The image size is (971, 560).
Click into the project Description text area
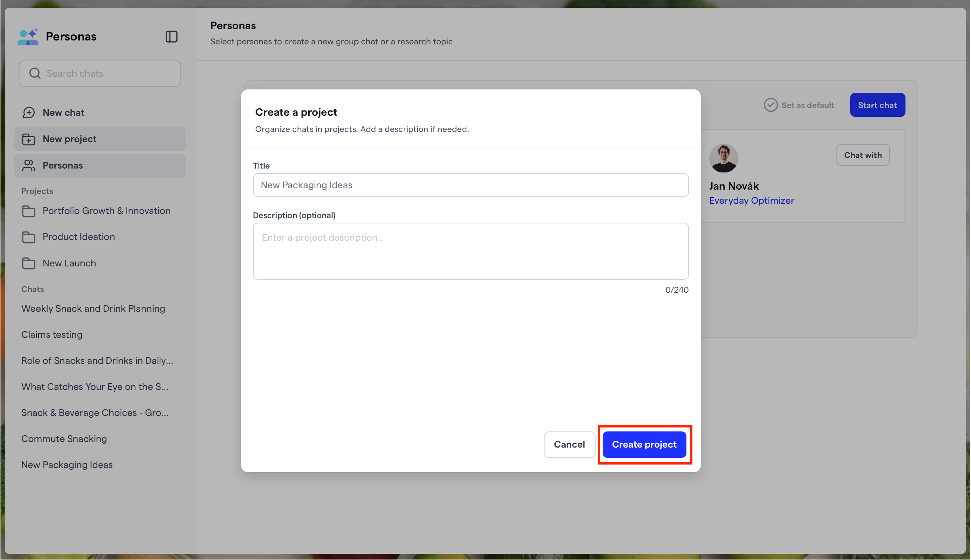[x=470, y=251]
